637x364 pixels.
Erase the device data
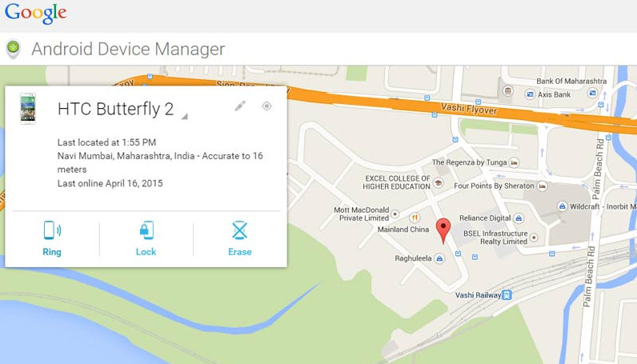240,238
